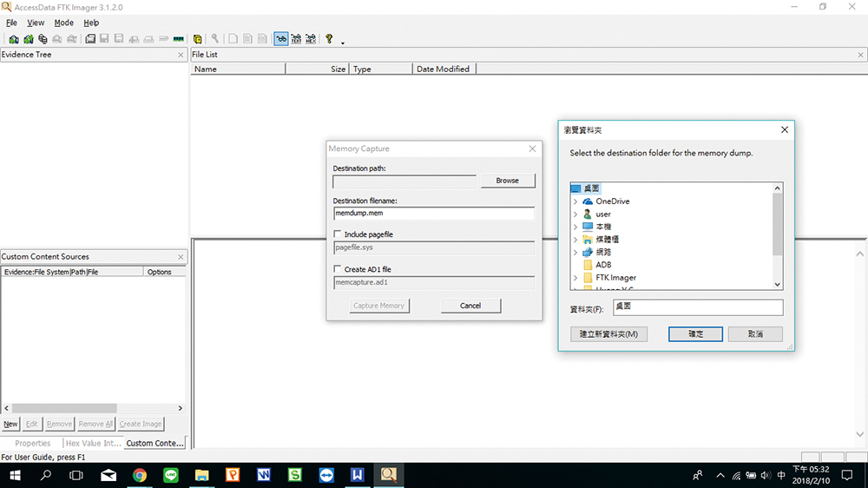Open the Mode menu
This screenshot has width=868, height=488.
click(x=63, y=23)
